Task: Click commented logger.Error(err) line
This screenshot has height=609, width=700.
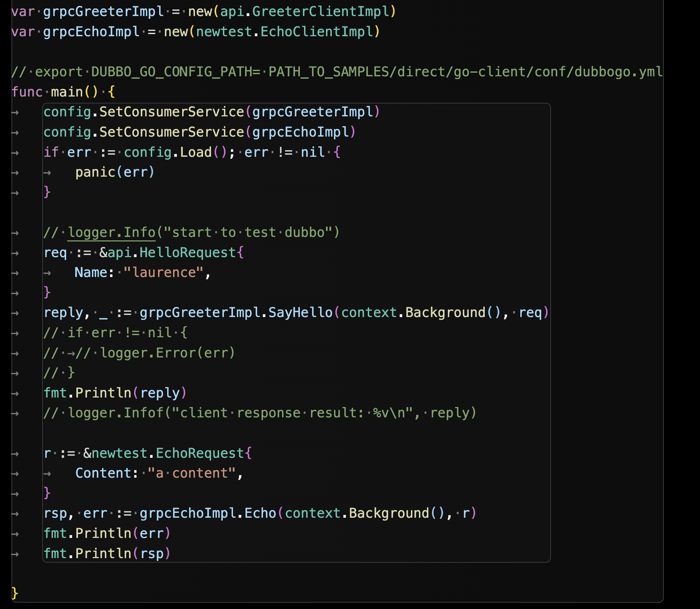Action: click(x=168, y=353)
